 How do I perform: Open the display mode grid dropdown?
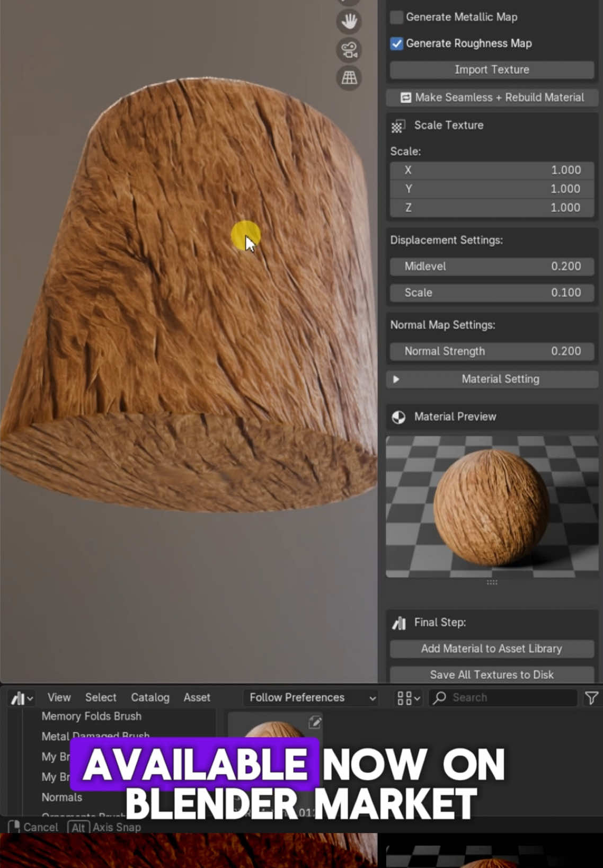409,698
